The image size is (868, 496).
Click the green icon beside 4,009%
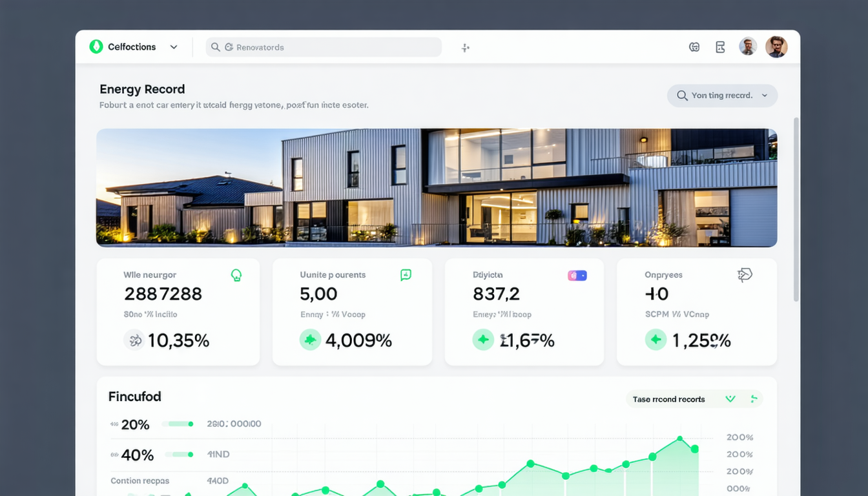click(310, 340)
